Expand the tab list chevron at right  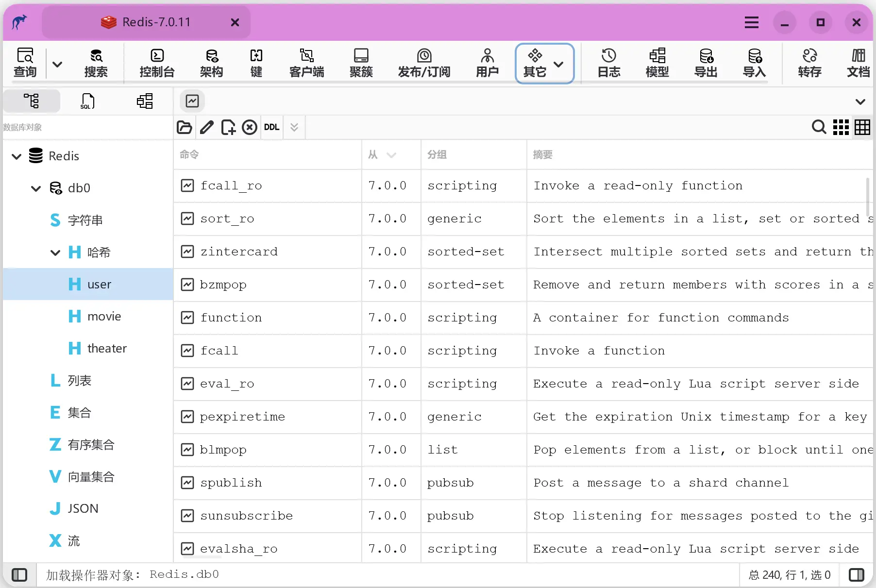(860, 101)
